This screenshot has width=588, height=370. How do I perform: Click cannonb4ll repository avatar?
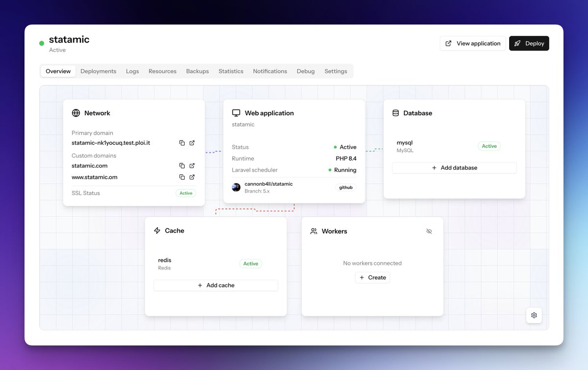tap(236, 187)
